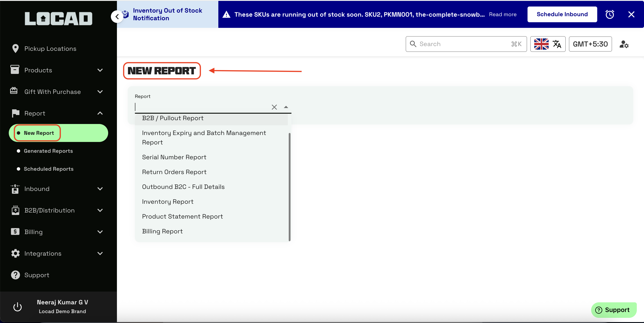Click the Pickup Locations pin icon
Image resolution: width=644 pixels, height=323 pixels.
(x=15, y=49)
